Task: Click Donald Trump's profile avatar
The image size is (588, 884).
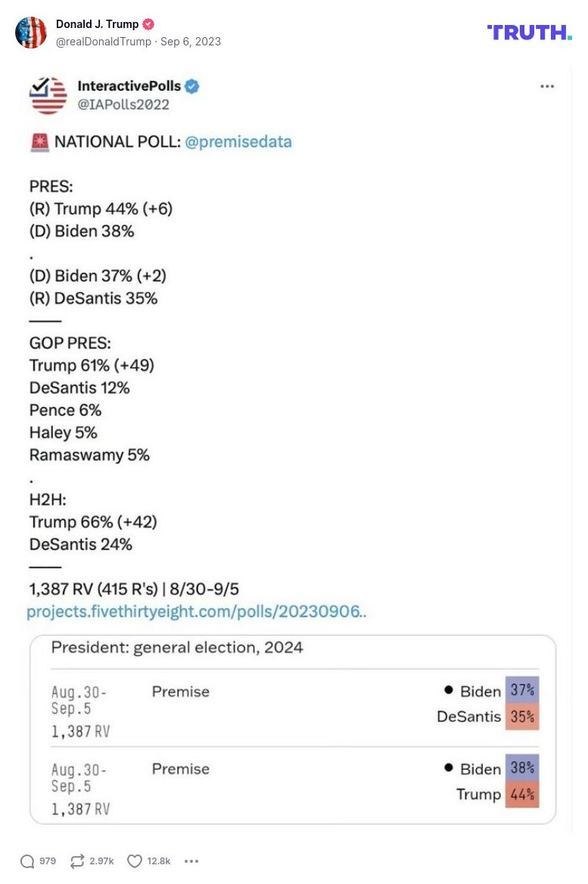Action: [x=31, y=33]
